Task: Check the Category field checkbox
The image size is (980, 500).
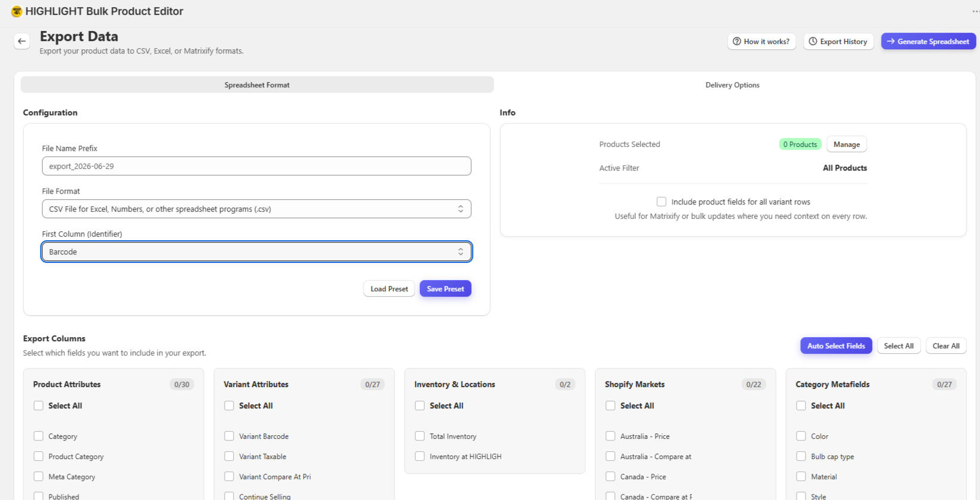Action: (x=39, y=436)
